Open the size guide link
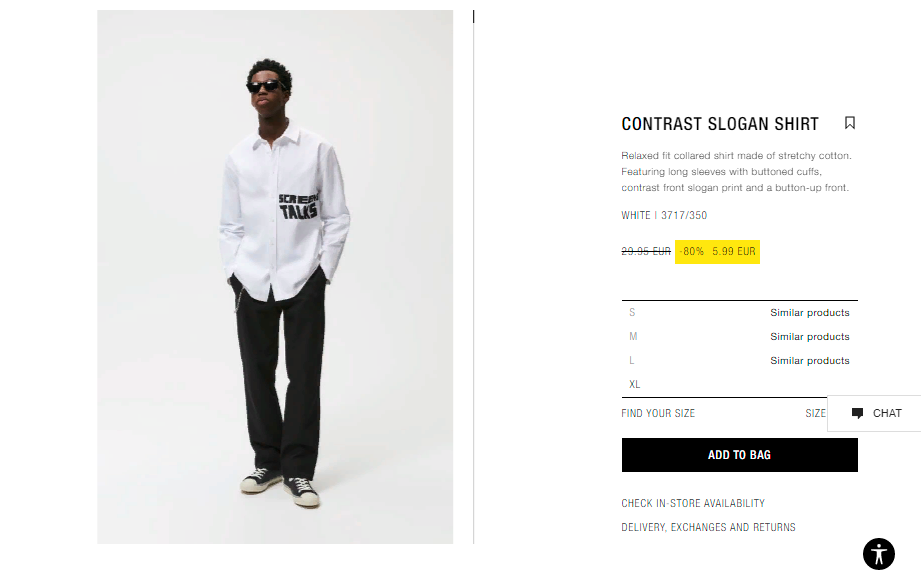The height and width of the screenshot is (575, 921). point(815,413)
